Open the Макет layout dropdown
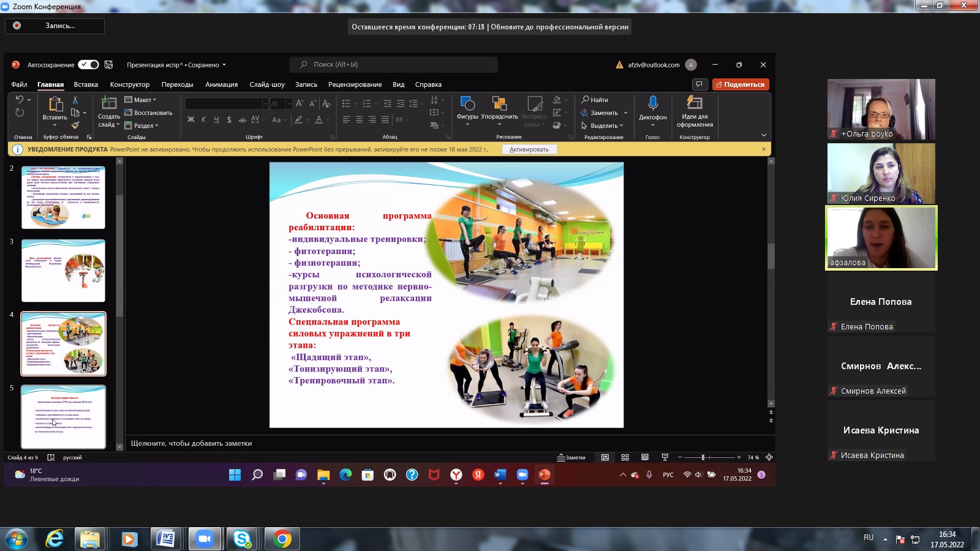The width and height of the screenshot is (980, 551). pyautogui.click(x=141, y=100)
